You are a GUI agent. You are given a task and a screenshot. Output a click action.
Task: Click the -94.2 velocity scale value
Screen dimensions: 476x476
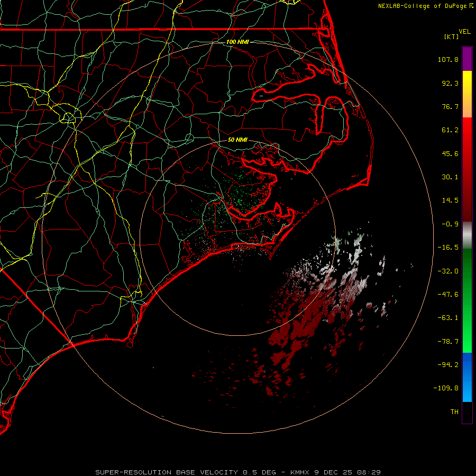[448, 365]
